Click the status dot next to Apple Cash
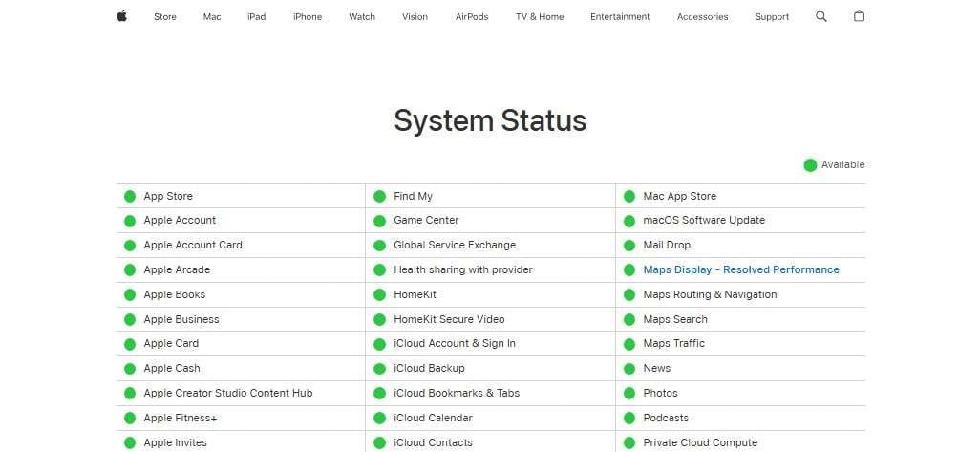Viewport: 980px width, 452px height. (x=129, y=369)
